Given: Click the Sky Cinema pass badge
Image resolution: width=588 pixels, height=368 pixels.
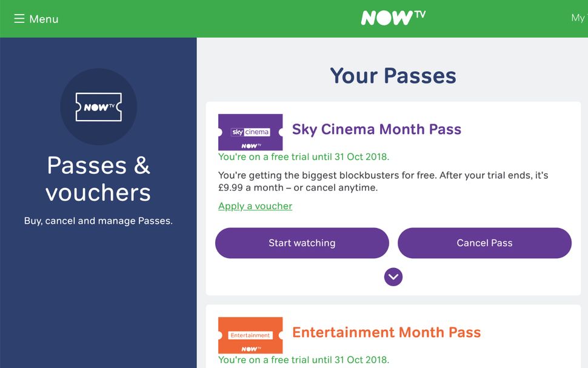Looking at the screenshot, I should [x=250, y=132].
